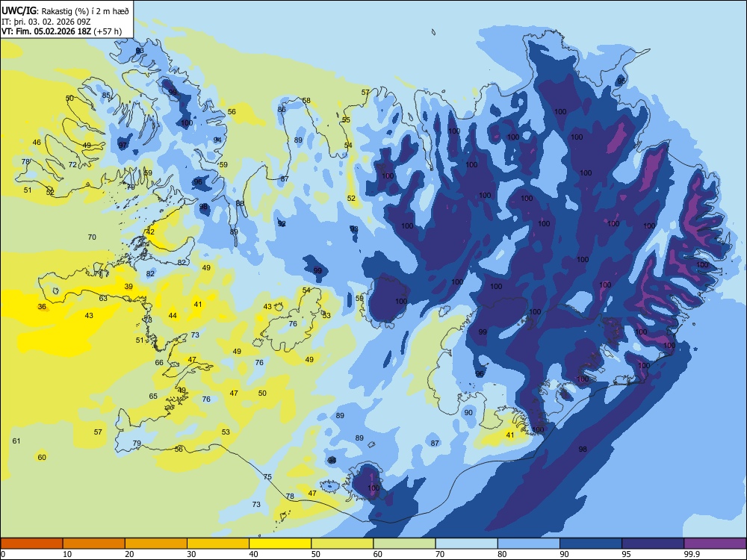747x560 pixels.
Task: Click the humidity value 70 on the map
Action: 92,237
